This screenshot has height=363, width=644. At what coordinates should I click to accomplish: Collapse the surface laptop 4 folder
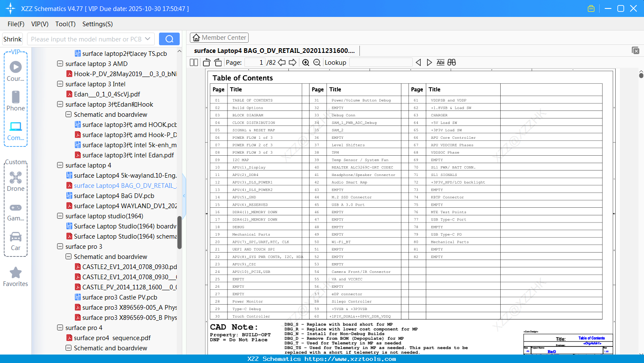coord(60,165)
